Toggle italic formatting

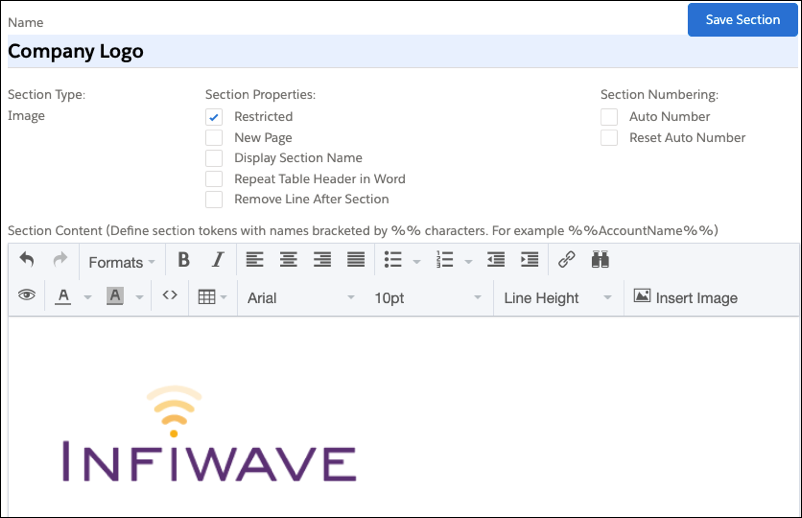coord(218,260)
